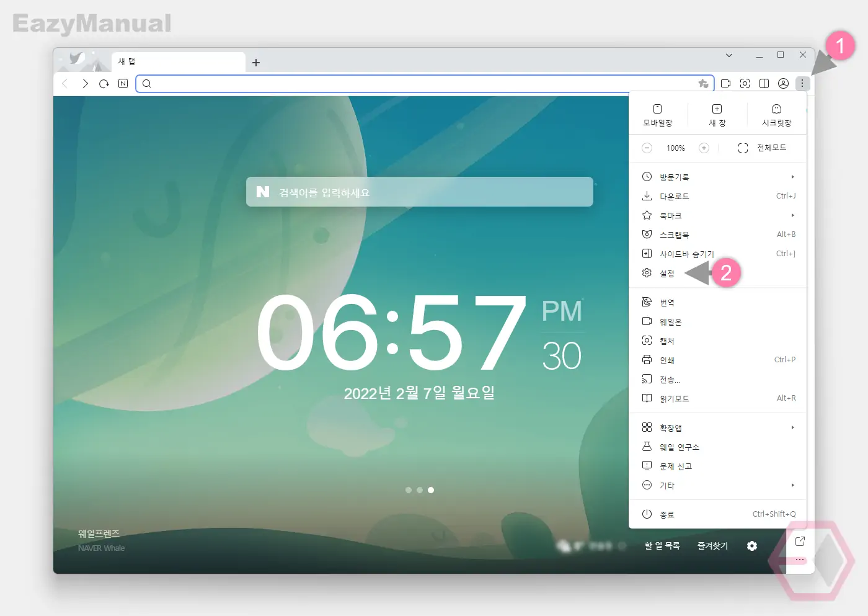Open Naver home from the toolbar N button
868x616 pixels.
[123, 84]
